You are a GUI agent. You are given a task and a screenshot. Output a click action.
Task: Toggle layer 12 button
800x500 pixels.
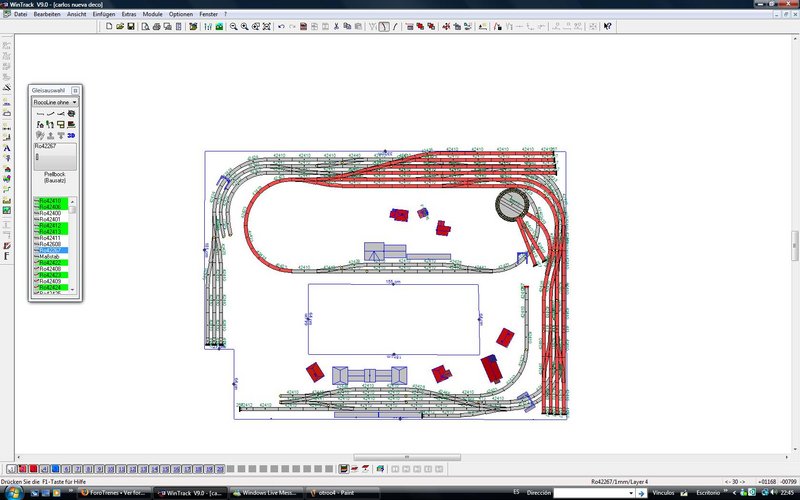coord(132,469)
